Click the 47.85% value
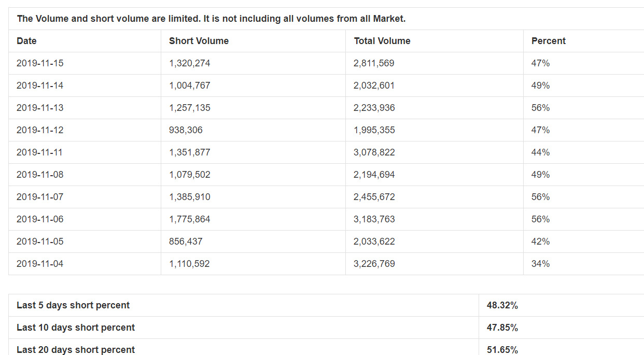The image size is (644, 355). 502,328
